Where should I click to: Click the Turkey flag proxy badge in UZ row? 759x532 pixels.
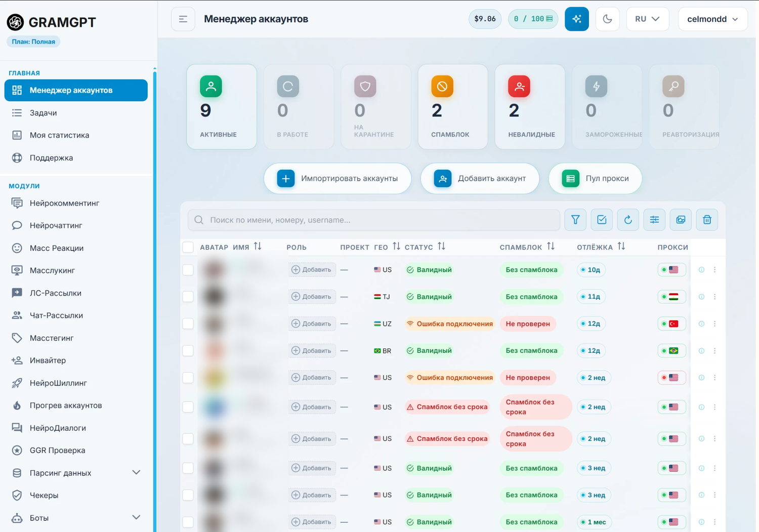pos(671,323)
